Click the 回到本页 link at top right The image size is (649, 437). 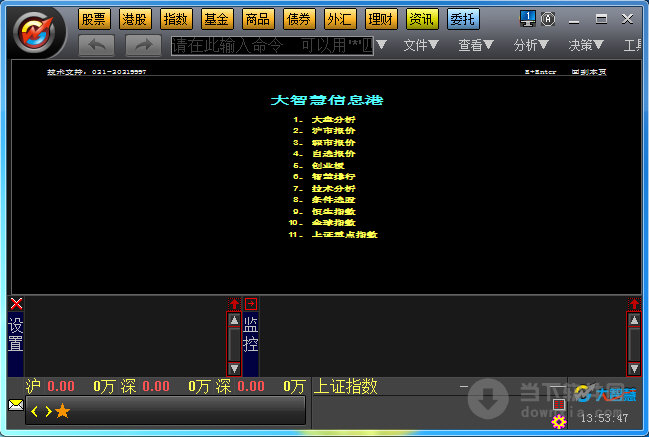point(589,72)
